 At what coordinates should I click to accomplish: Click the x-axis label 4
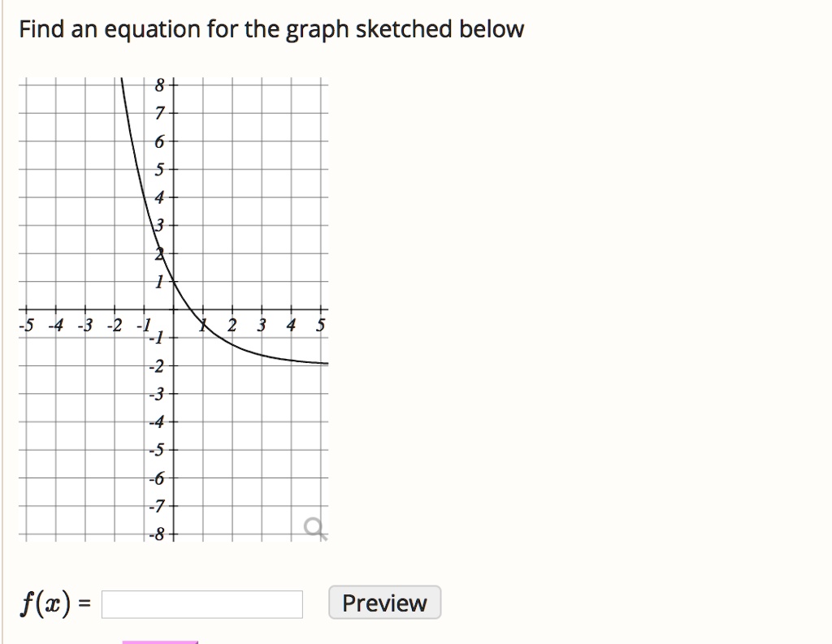coord(291,325)
